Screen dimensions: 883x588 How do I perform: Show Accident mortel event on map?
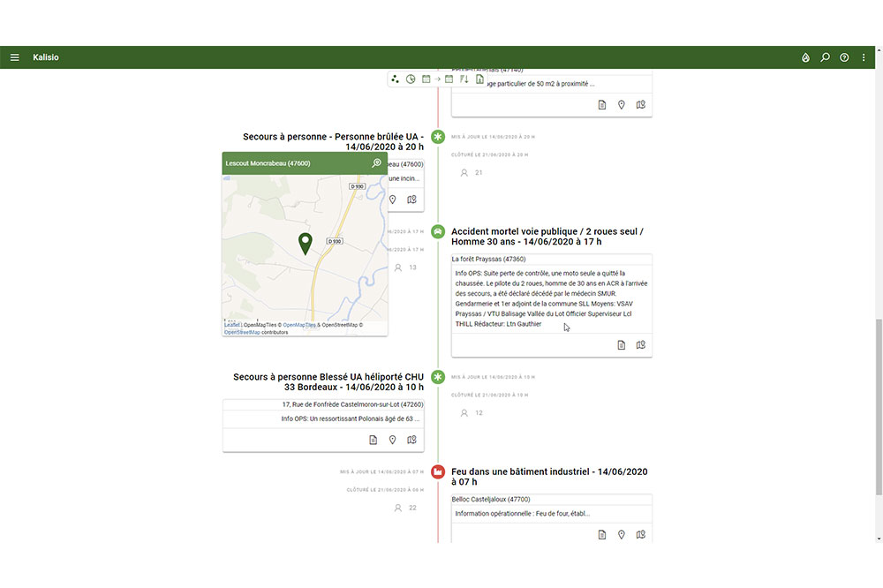point(641,344)
